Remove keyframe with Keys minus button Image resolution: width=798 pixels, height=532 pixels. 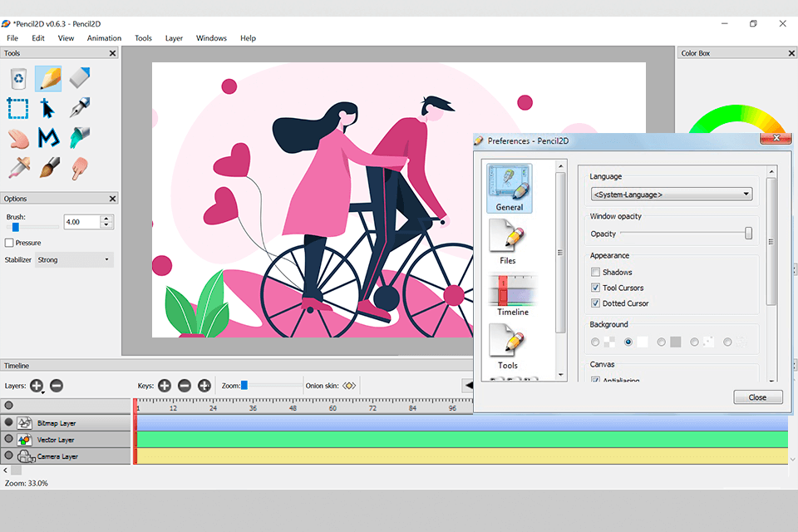(x=185, y=386)
